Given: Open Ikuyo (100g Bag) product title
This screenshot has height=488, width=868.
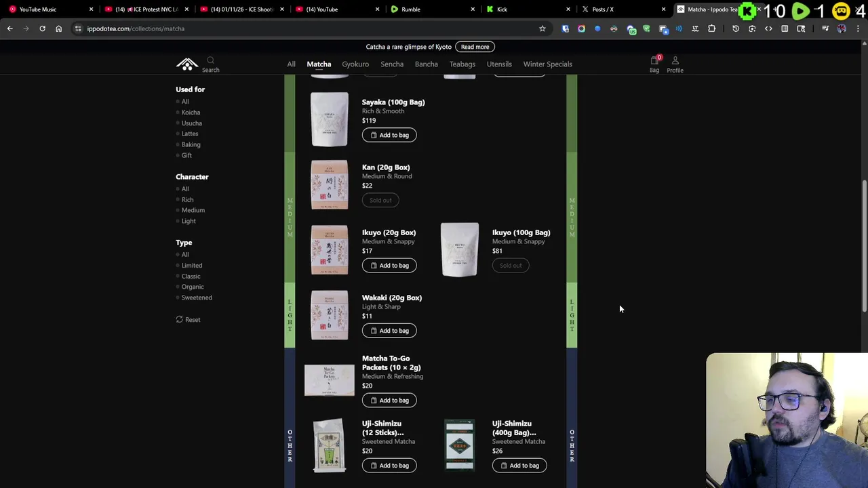Looking at the screenshot, I should pyautogui.click(x=521, y=232).
